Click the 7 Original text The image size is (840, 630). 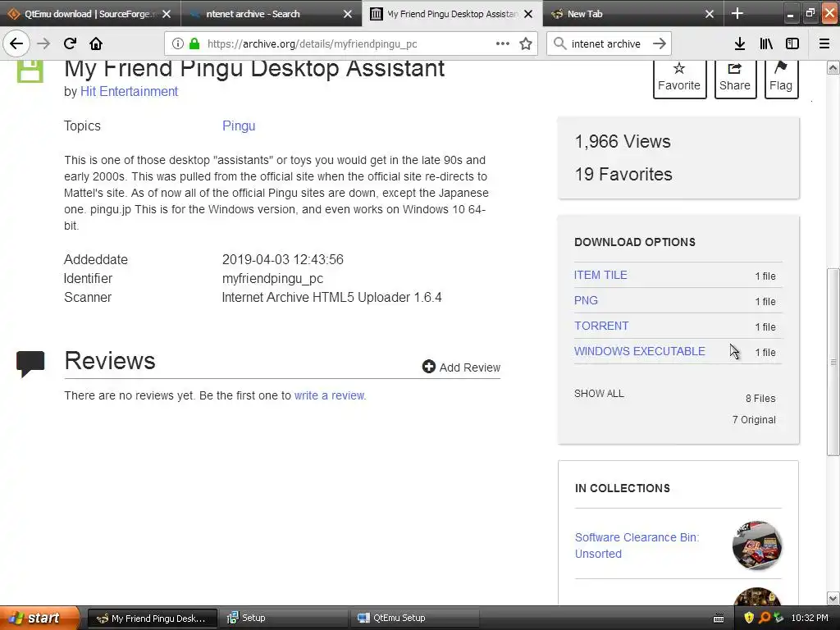[754, 419]
